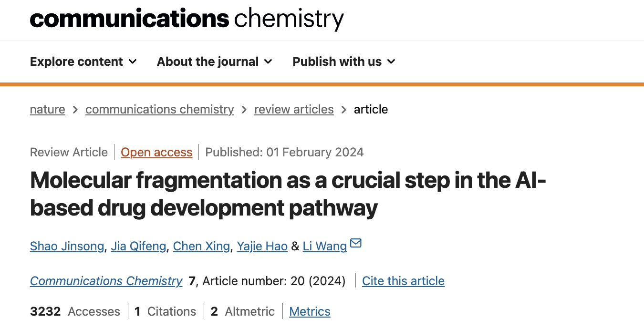Image resolution: width=644 pixels, height=329 pixels.
Task: Open the About the journal dropdown
Action: pos(215,62)
